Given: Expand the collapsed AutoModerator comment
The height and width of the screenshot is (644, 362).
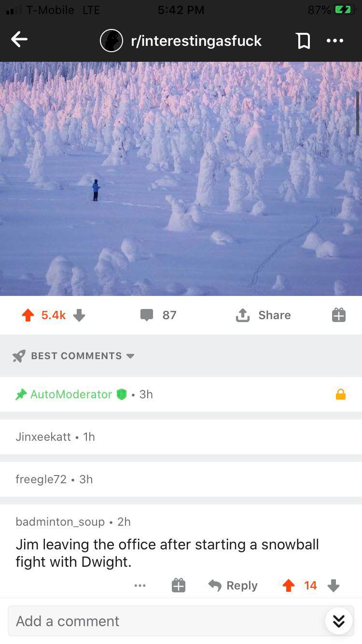Looking at the screenshot, I should click(181, 394).
